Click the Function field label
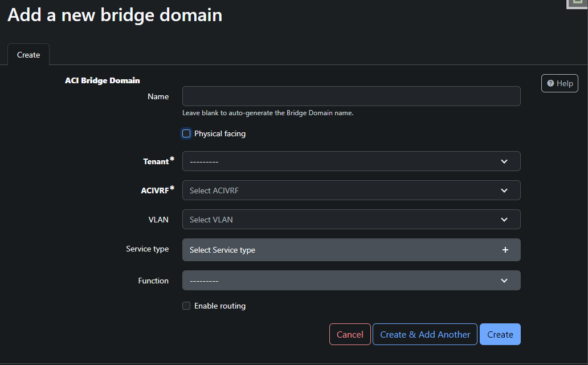This screenshot has height=365, width=588. point(153,281)
